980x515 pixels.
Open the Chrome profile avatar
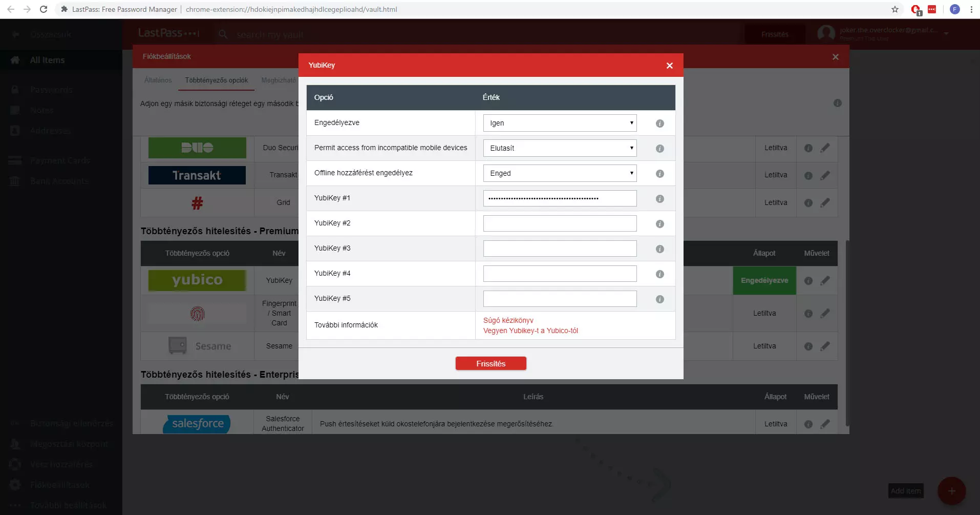coord(955,9)
